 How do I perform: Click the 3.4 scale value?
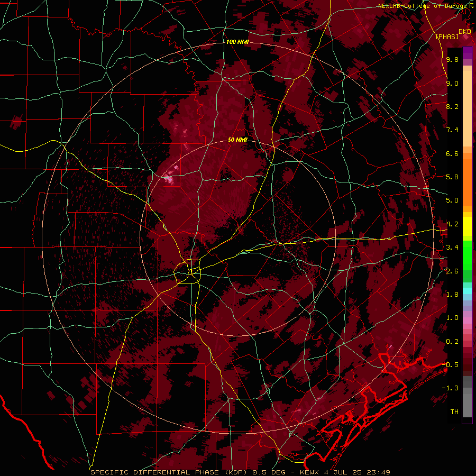tap(452, 248)
